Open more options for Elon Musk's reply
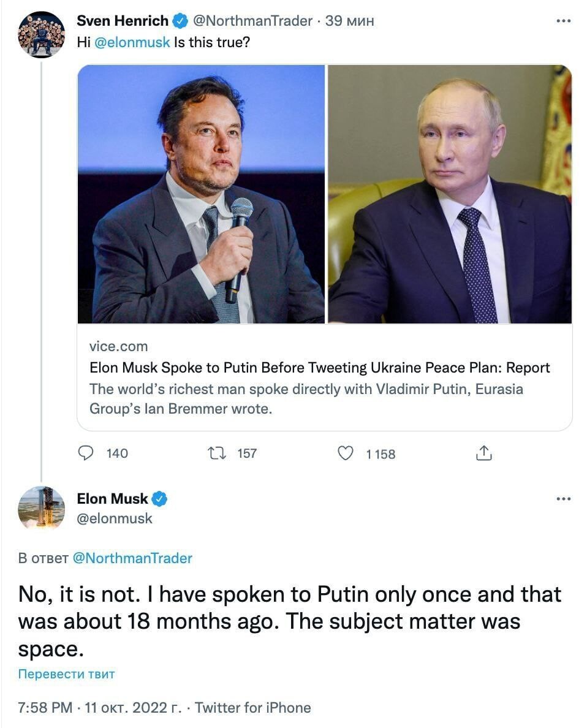The height and width of the screenshot is (728, 587). click(563, 499)
